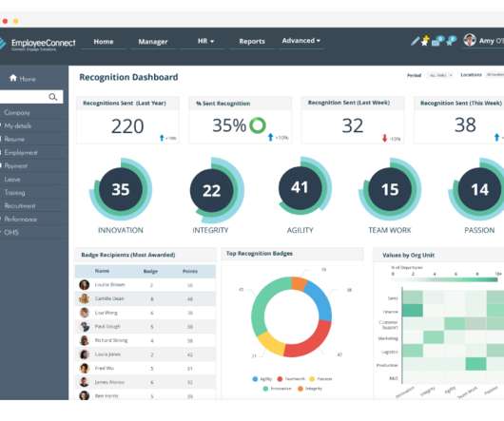This screenshot has height=421, width=504.
Task: Click red down arrow on Last Week card
Action: (384, 138)
